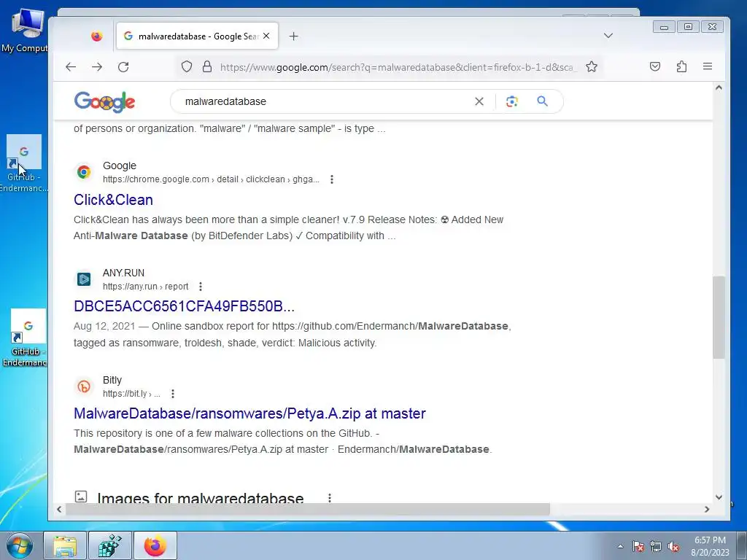The height and width of the screenshot is (560, 747).
Task: Close the malwaredatabase search tab
Action: [x=266, y=36]
